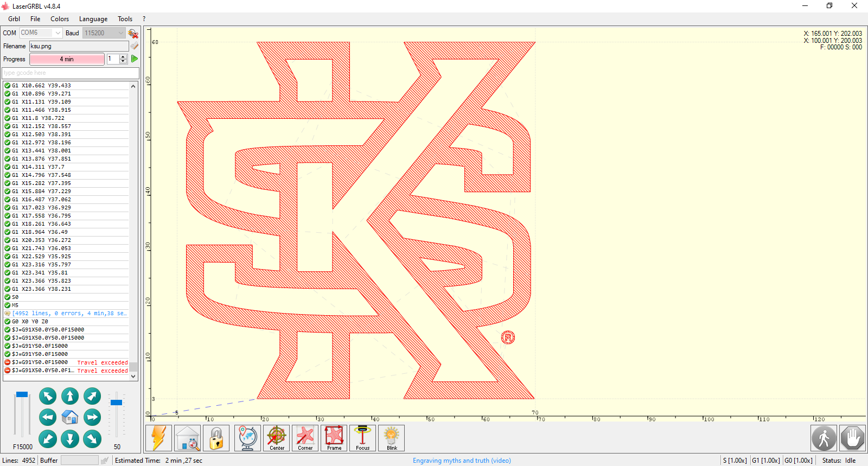Send the laser to the home position
The width and height of the screenshot is (868, 466).
point(70,417)
